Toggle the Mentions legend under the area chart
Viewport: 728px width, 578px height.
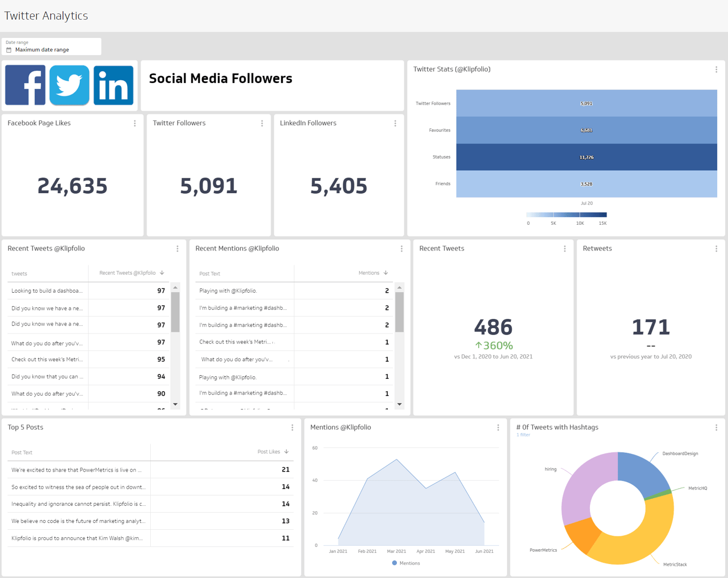(x=405, y=562)
